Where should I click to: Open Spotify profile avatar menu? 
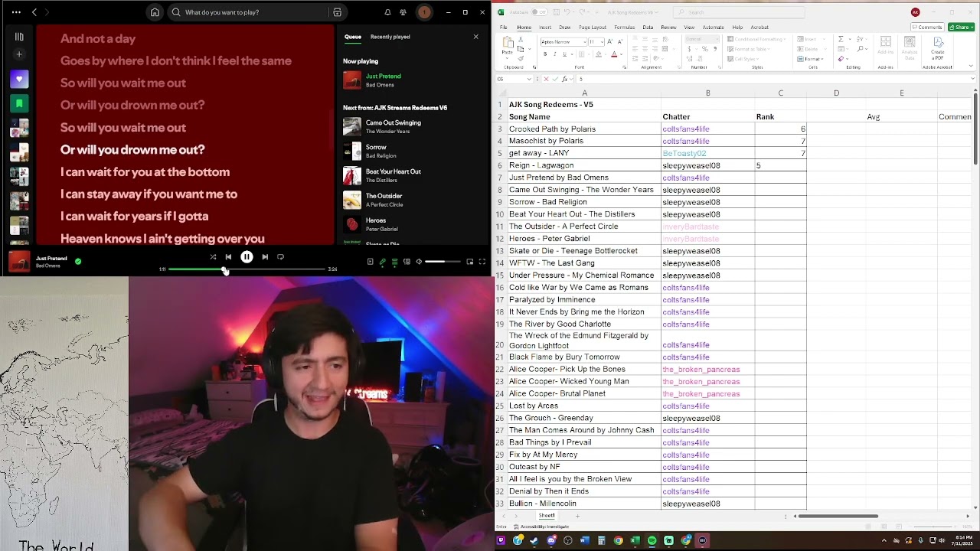[x=424, y=12]
